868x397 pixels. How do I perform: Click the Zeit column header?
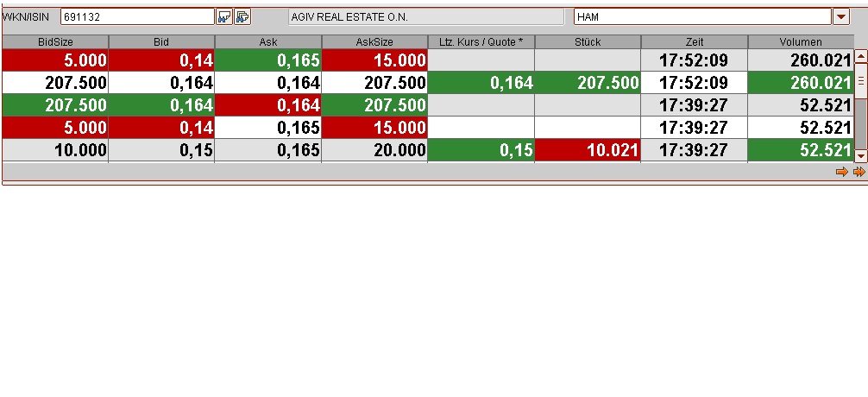coord(695,42)
